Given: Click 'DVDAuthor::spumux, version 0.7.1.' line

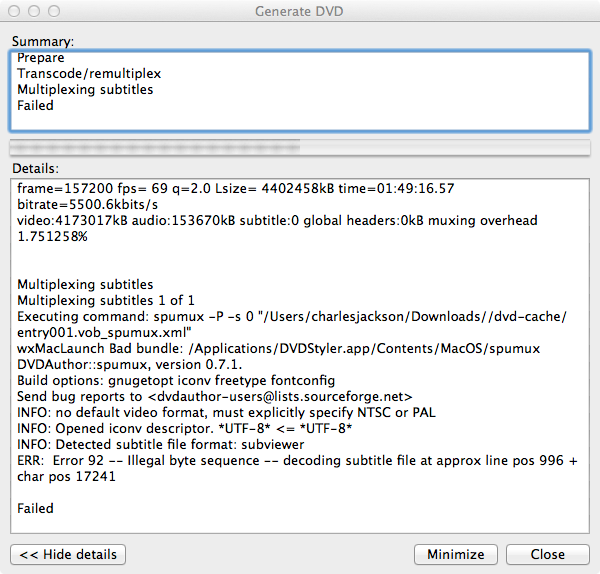Looking at the screenshot, I should click(130, 365).
